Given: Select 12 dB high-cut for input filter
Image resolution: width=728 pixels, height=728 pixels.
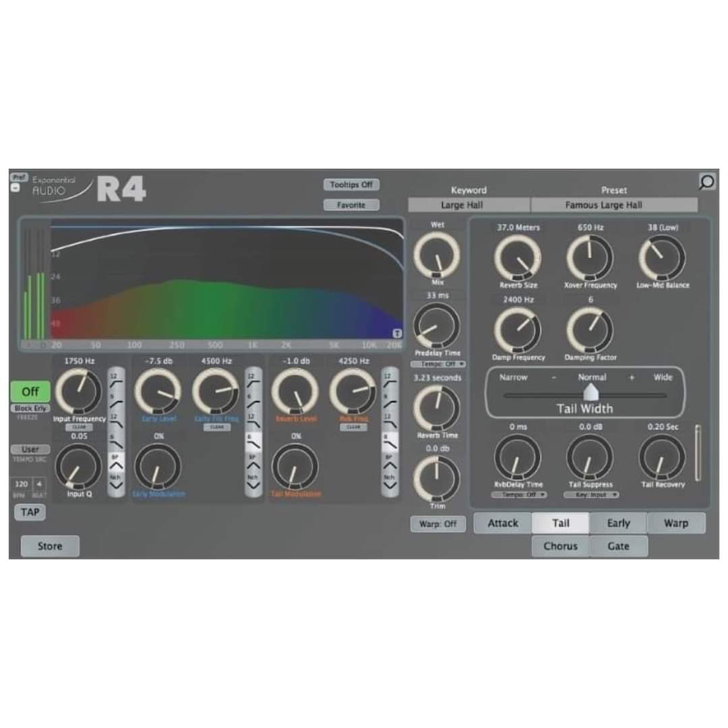Looking at the screenshot, I should coord(116,421).
